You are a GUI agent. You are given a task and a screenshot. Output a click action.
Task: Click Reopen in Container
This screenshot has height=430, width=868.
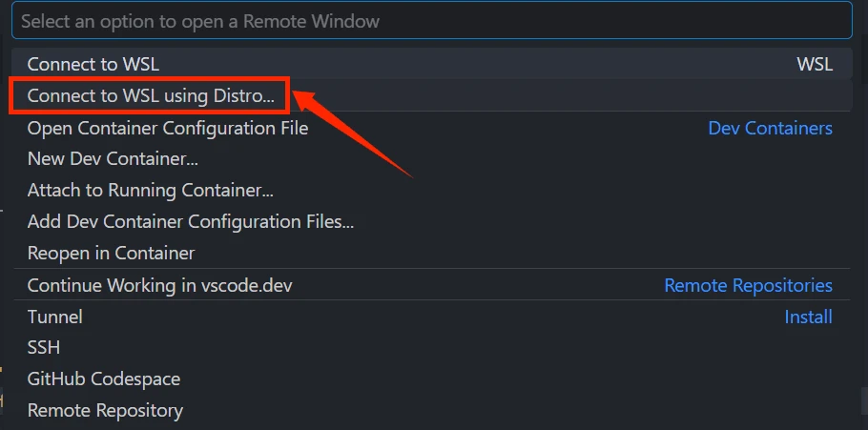tap(111, 254)
